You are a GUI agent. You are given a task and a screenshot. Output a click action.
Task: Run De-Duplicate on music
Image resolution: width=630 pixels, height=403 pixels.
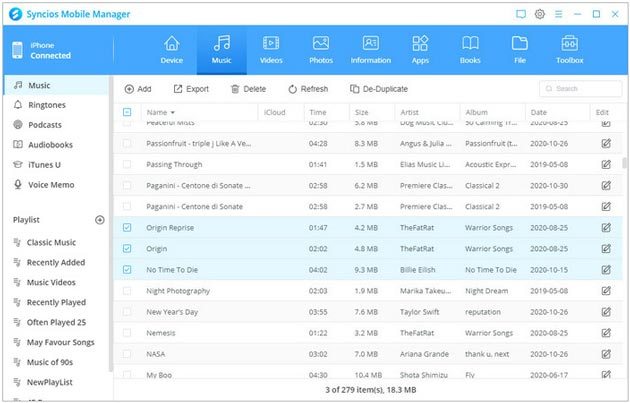coord(378,89)
